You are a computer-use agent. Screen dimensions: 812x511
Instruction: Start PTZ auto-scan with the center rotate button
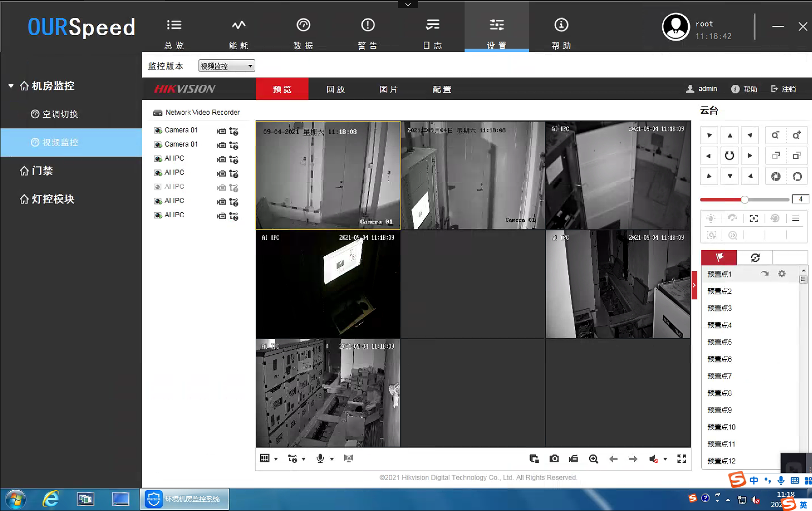729,156
